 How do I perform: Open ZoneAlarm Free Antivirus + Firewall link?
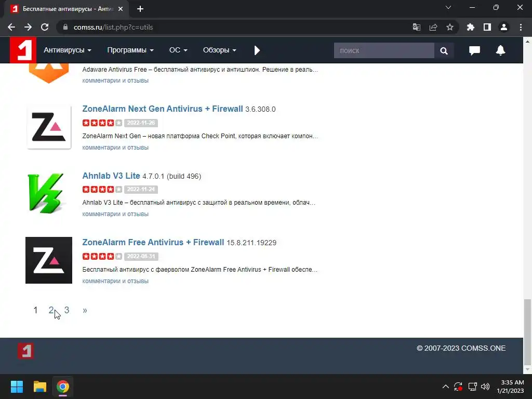point(153,242)
